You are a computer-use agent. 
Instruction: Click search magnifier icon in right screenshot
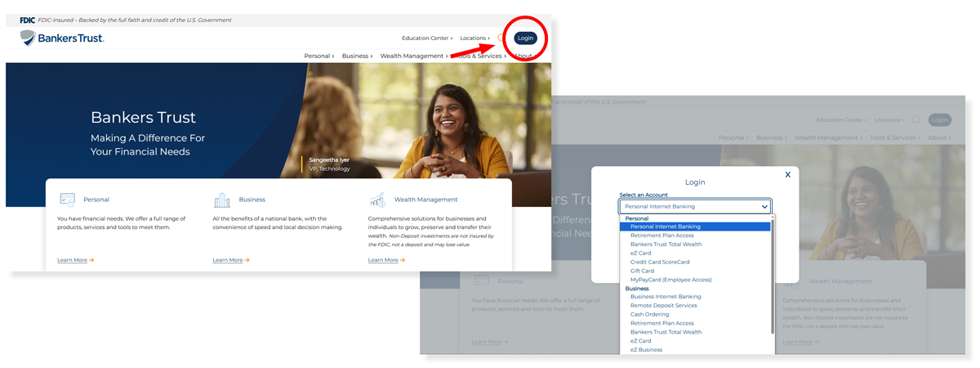tap(916, 120)
